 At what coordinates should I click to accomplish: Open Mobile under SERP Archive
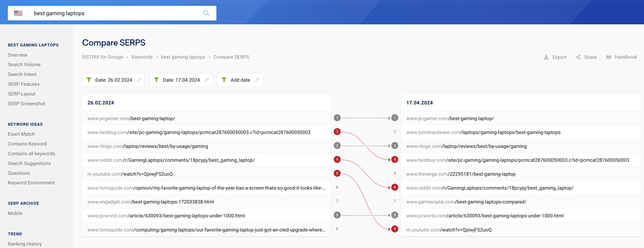click(15, 213)
